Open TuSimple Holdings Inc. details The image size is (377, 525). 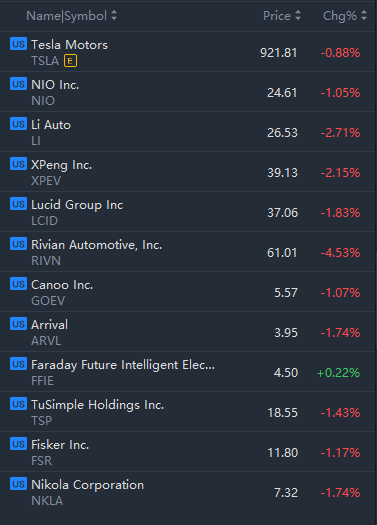[x=187, y=411]
